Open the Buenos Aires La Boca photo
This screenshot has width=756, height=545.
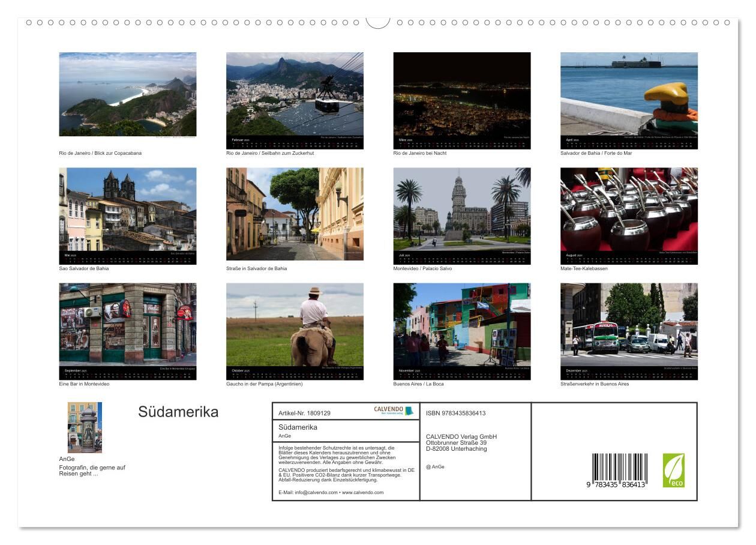coord(462,325)
